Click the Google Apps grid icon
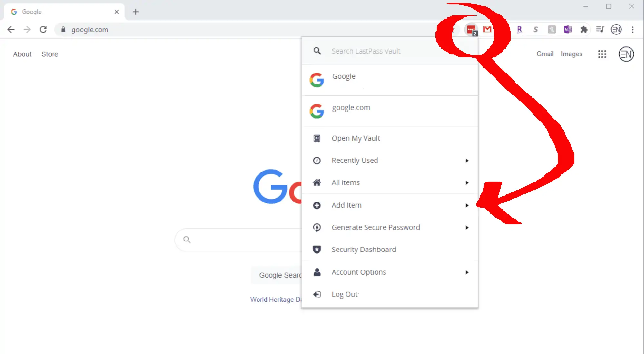 (x=602, y=54)
